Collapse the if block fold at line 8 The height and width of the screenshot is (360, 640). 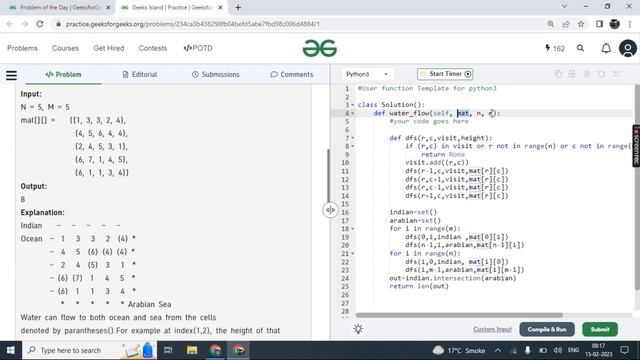point(353,146)
